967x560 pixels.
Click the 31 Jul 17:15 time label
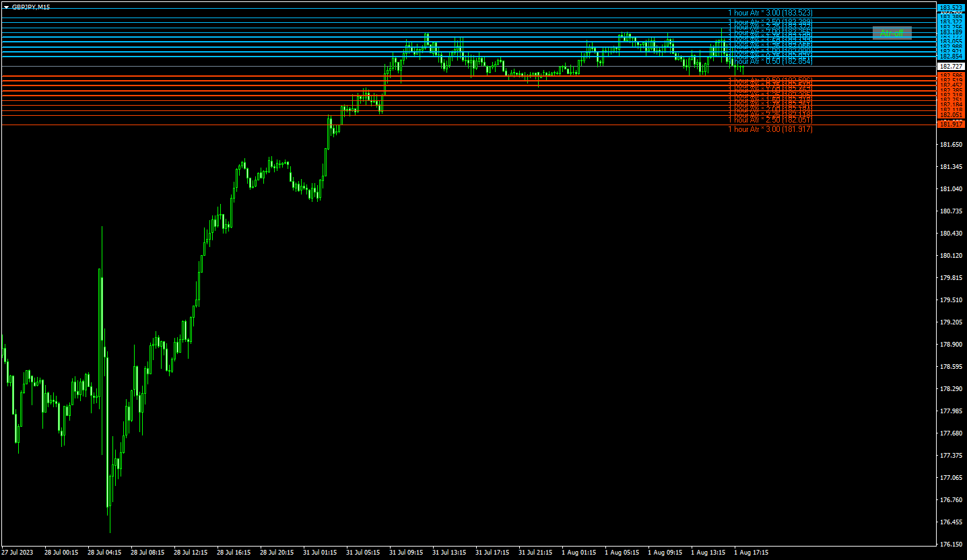(x=492, y=553)
